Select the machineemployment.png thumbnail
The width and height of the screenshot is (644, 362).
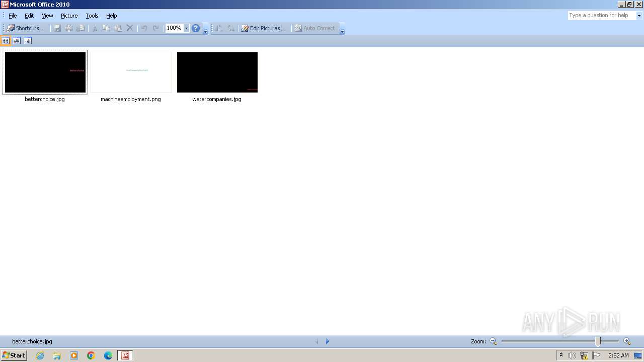point(131,72)
